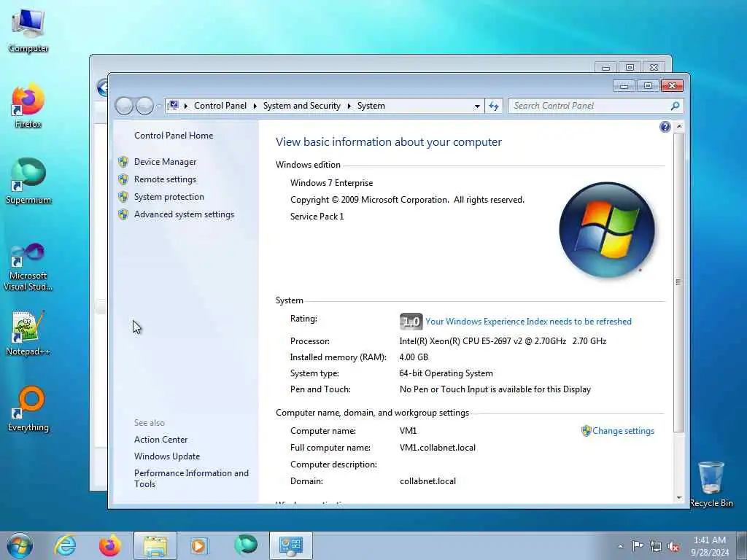Open the Action Center link

[160, 440]
